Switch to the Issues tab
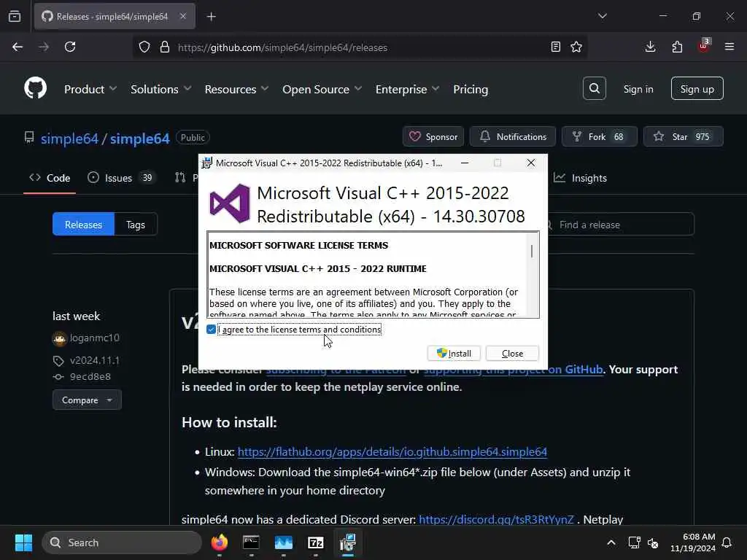The image size is (747, 560). 122,178
